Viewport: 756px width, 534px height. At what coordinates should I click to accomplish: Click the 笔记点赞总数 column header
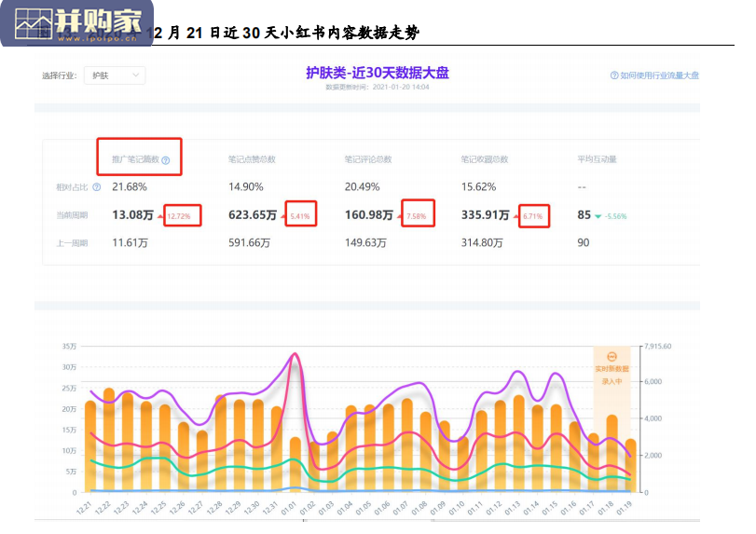252,159
